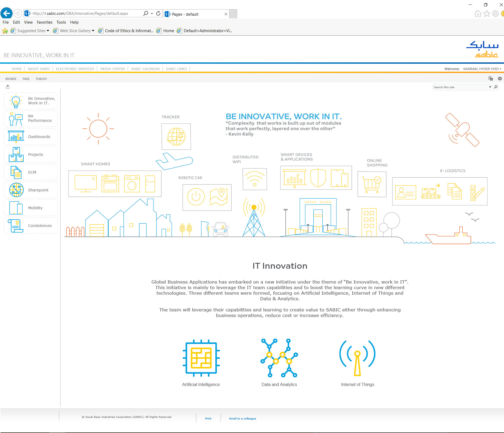Image resolution: width=504 pixels, height=433 pixels.
Task: Click the Artificial Intelligence chip icon
Action: click(x=201, y=358)
